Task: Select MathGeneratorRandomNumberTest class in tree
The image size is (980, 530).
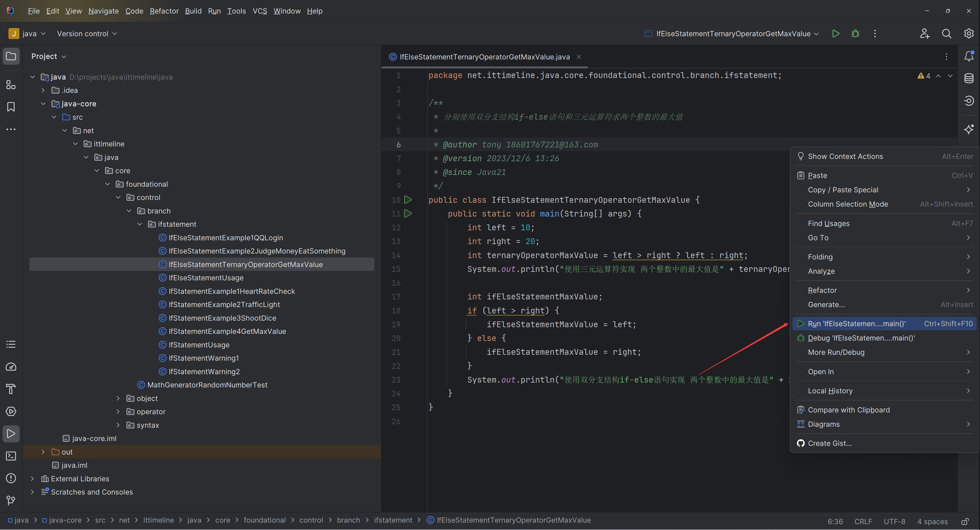Action: coord(207,385)
